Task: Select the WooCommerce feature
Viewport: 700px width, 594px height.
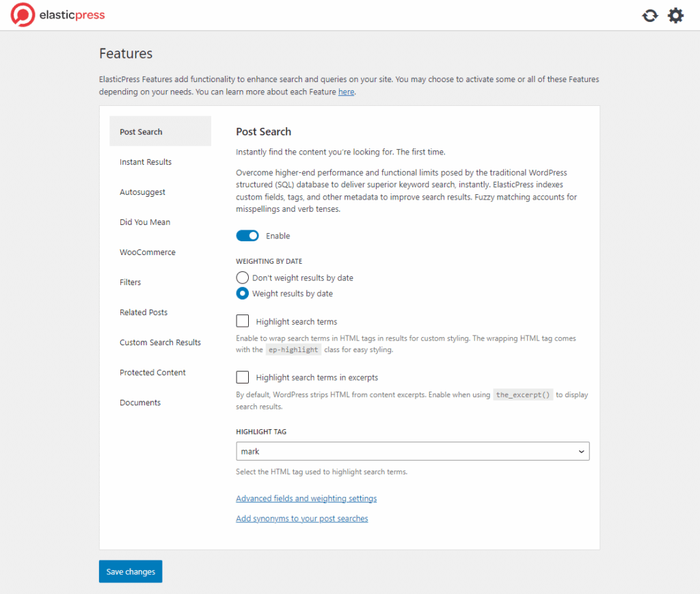Action: (x=147, y=252)
